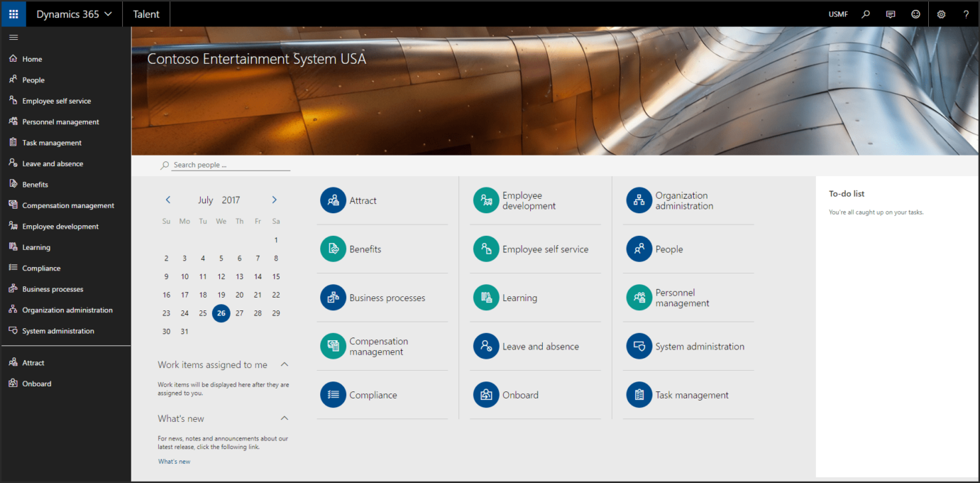Open the Personnel management tile icon
Viewport: 980px width, 483px height.
[639, 298]
